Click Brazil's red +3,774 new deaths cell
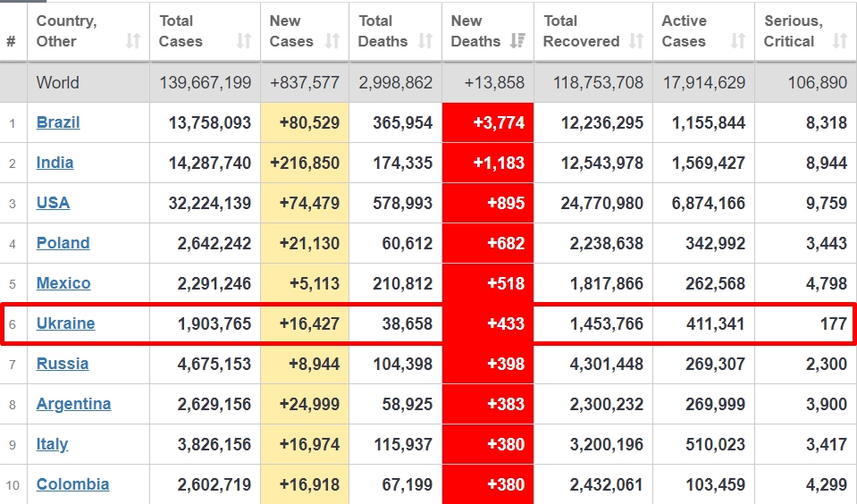The width and height of the screenshot is (857, 504). pyautogui.click(x=488, y=122)
